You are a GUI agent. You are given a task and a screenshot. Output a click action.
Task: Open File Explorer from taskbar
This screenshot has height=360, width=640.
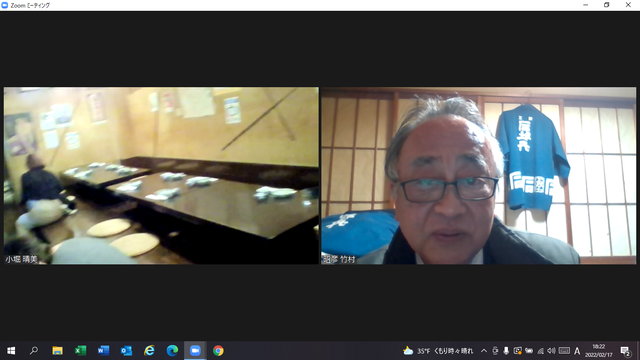57,351
